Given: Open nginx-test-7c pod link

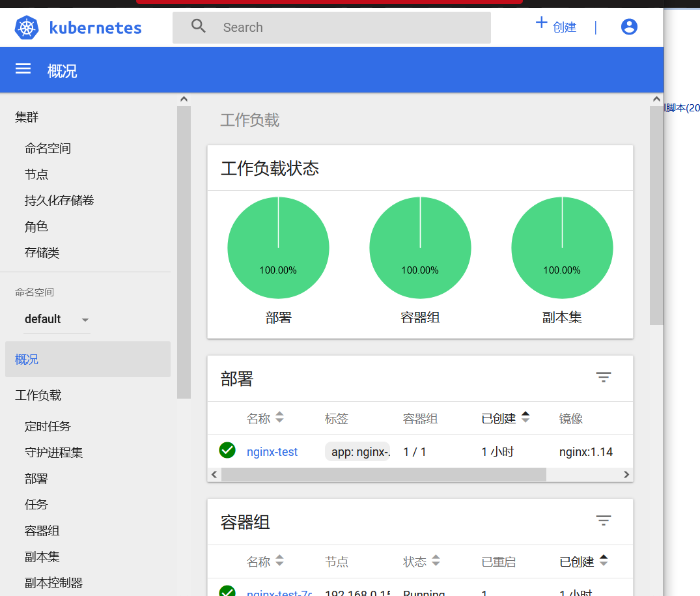Looking at the screenshot, I should (x=279, y=592).
